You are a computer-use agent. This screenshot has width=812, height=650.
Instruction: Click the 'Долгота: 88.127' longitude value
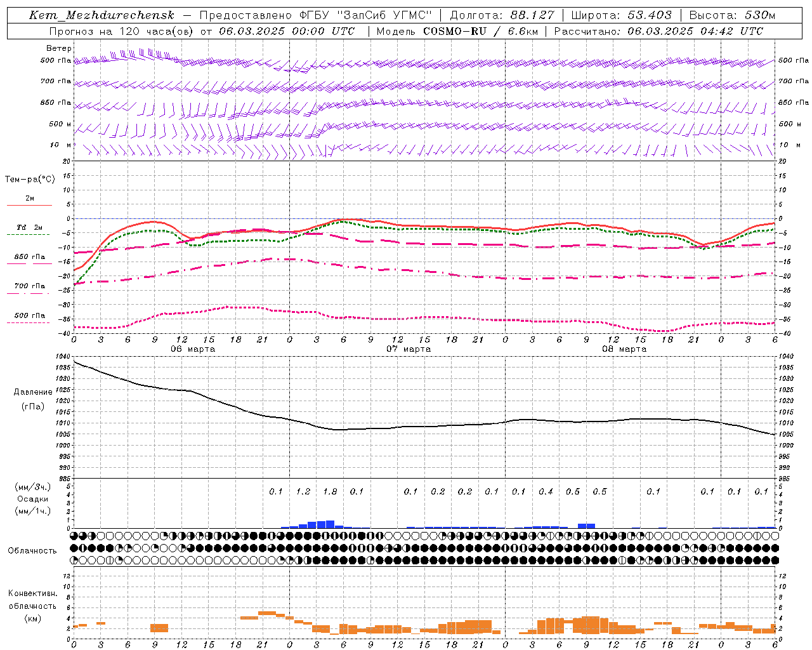502,15
